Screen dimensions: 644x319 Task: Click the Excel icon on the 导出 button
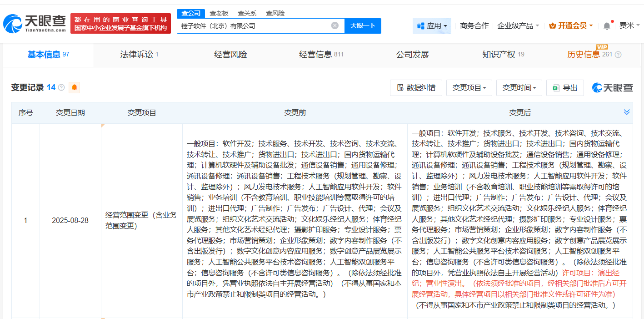point(558,88)
